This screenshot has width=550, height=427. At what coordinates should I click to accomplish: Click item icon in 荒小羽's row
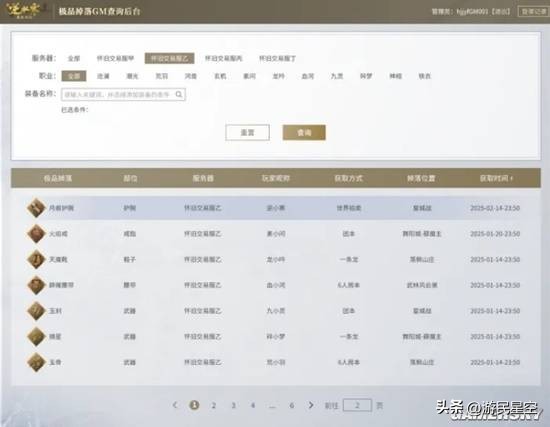[x=36, y=362]
